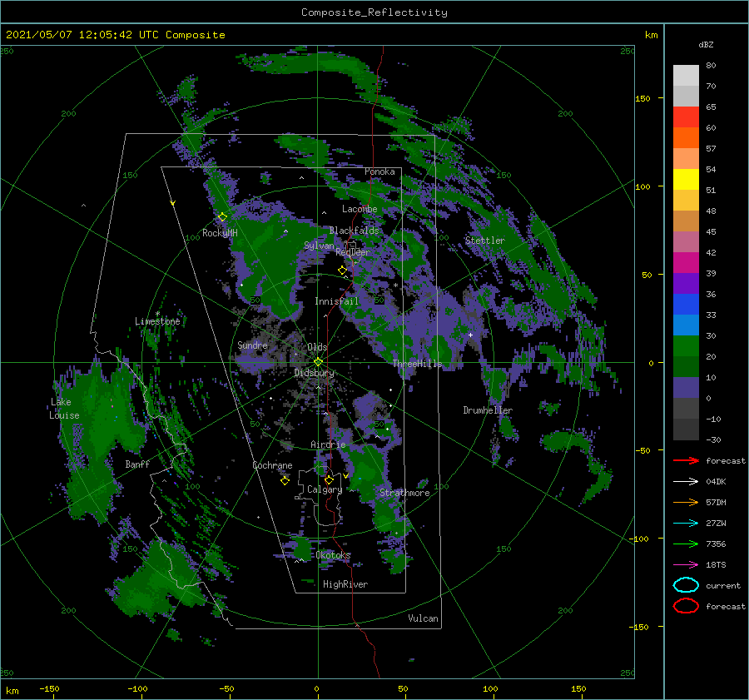Click the Lacombe city label
The height and width of the screenshot is (700, 749).
360,209
